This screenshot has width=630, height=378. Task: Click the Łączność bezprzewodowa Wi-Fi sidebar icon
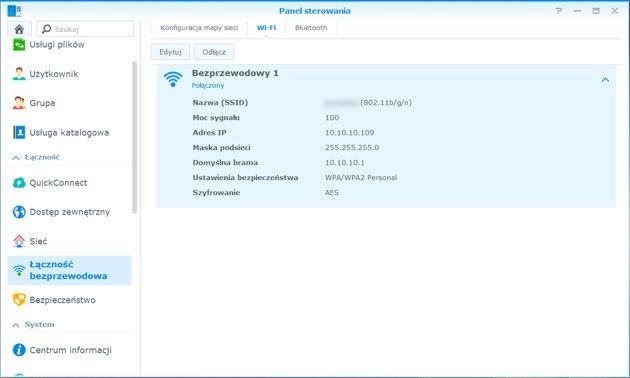point(19,270)
